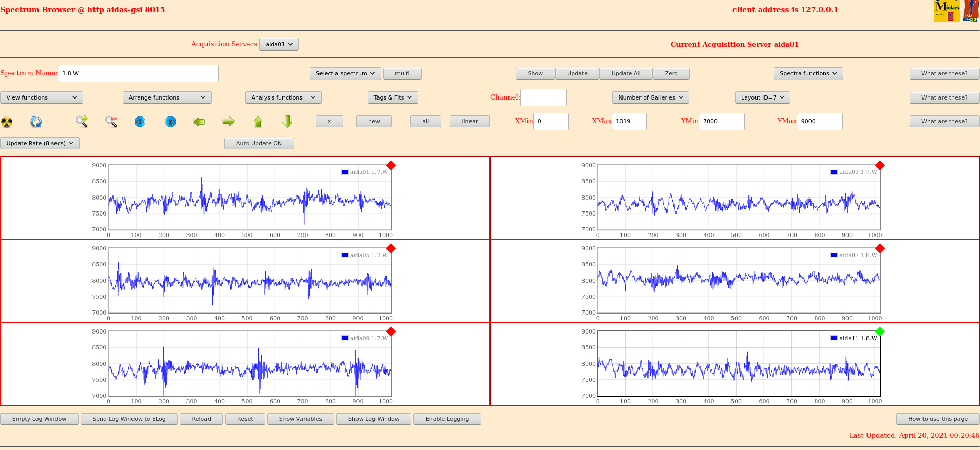980x450 pixels.
Task: Click the blue circle down-arrow icon
Action: (140, 122)
